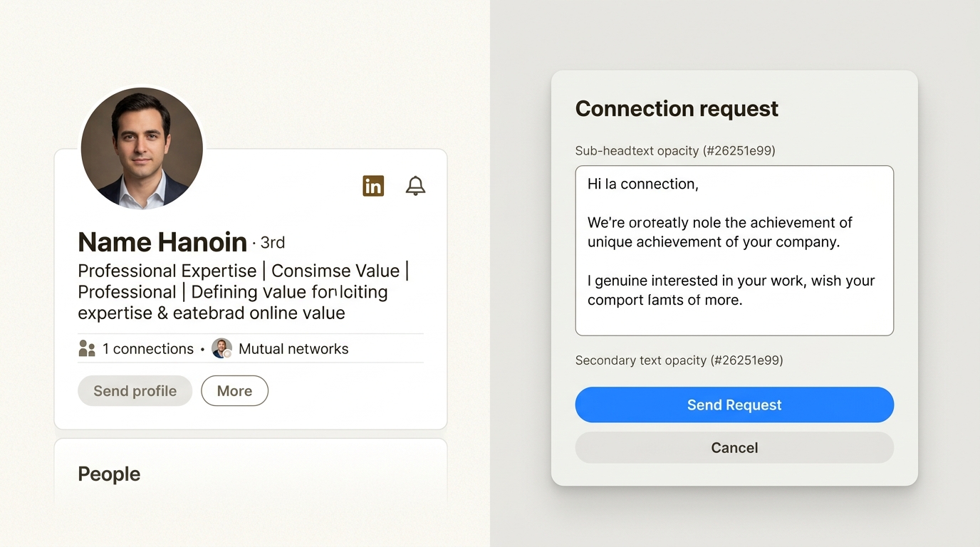Click the Send profile button
The height and width of the screenshot is (547, 980).
pos(135,390)
